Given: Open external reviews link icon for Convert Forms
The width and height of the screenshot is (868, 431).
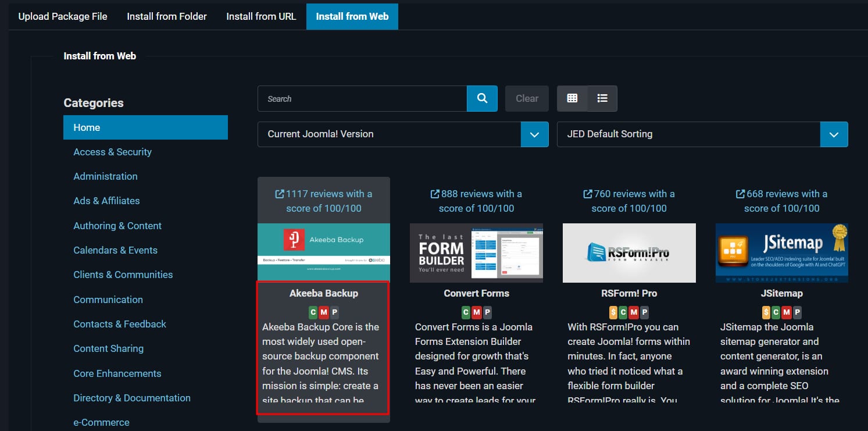Looking at the screenshot, I should point(435,194).
